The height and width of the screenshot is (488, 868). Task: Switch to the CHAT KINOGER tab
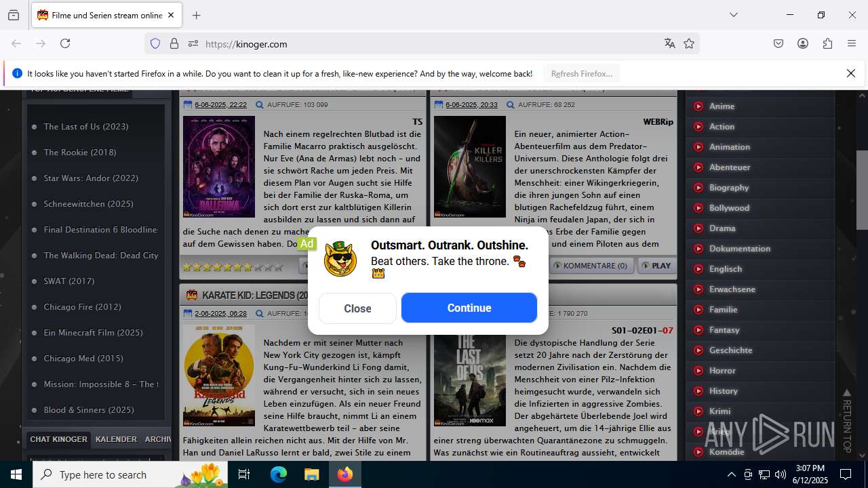coord(58,439)
